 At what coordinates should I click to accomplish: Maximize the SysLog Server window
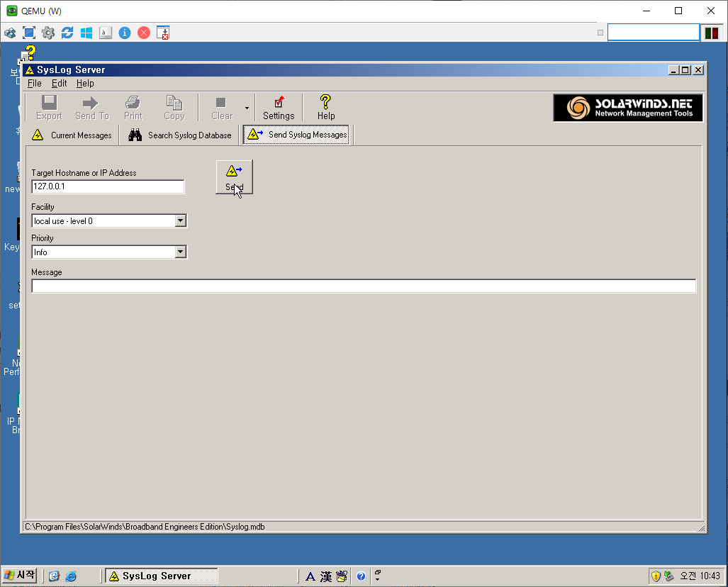(x=685, y=70)
